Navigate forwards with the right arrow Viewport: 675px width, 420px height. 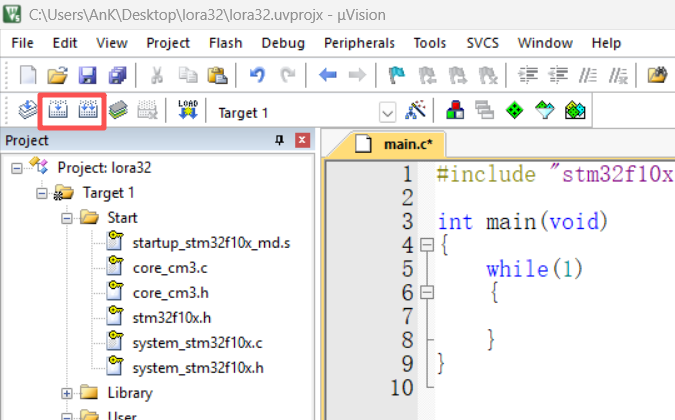click(357, 75)
